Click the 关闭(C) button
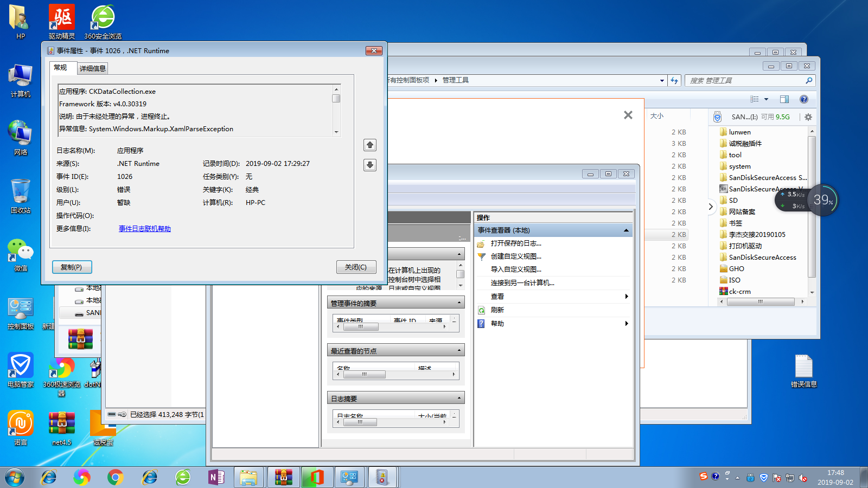Viewport: 868px width, 488px height. [x=356, y=267]
